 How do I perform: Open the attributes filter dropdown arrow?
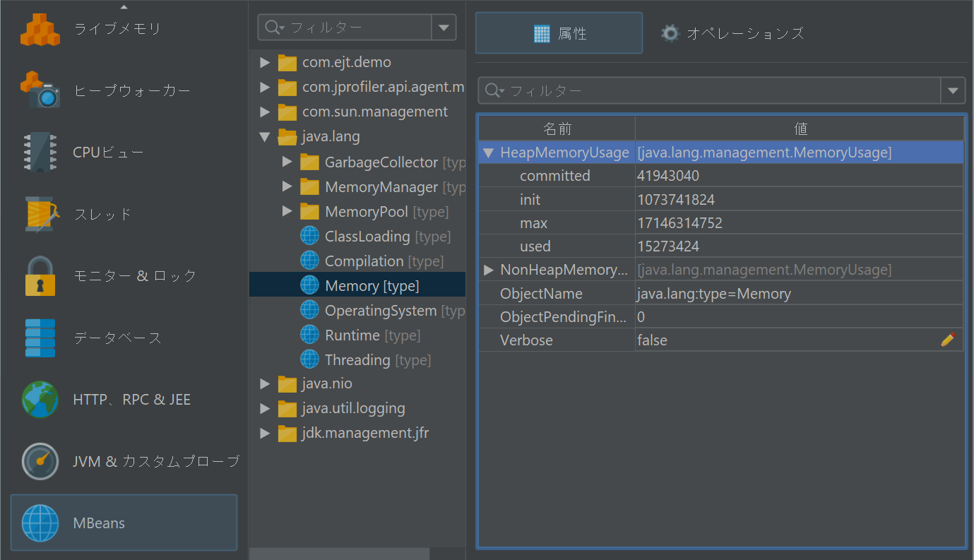click(x=953, y=90)
